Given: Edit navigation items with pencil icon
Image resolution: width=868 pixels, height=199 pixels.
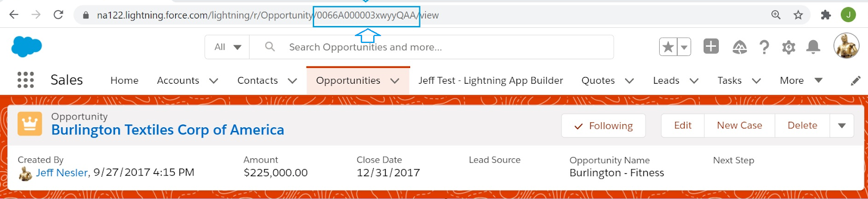Looking at the screenshot, I should (x=856, y=80).
